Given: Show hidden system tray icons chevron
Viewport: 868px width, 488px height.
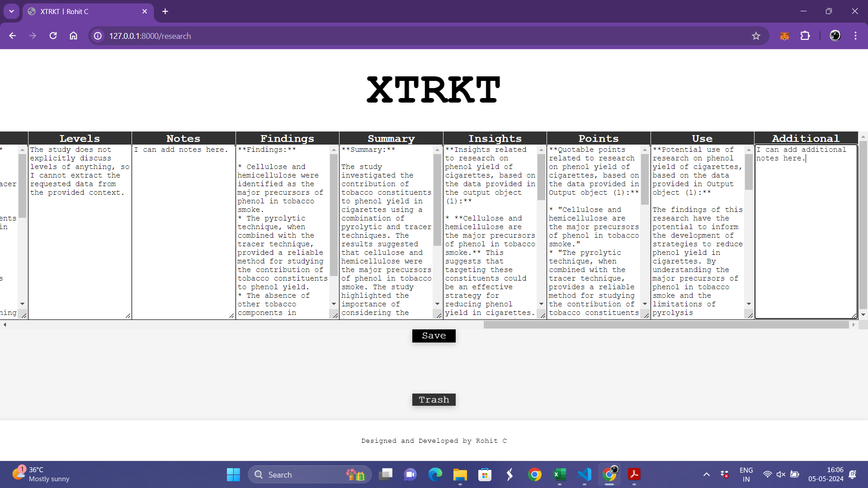Looking at the screenshot, I should coord(706,474).
